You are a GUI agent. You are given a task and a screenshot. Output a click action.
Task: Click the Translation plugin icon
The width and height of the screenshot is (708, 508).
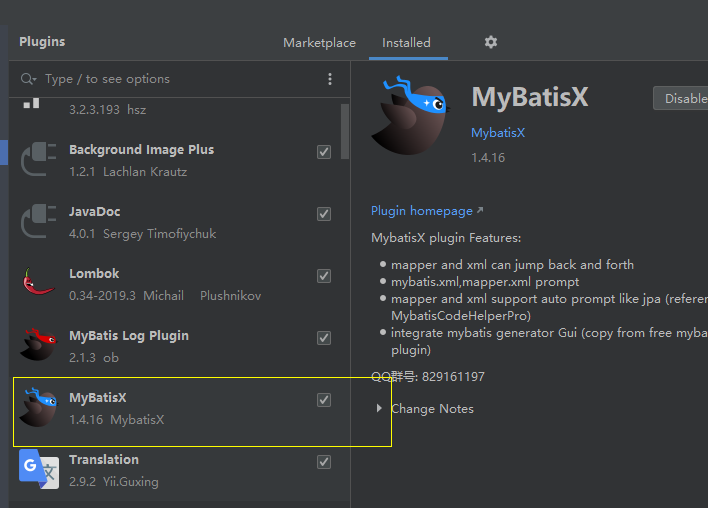tap(39, 469)
